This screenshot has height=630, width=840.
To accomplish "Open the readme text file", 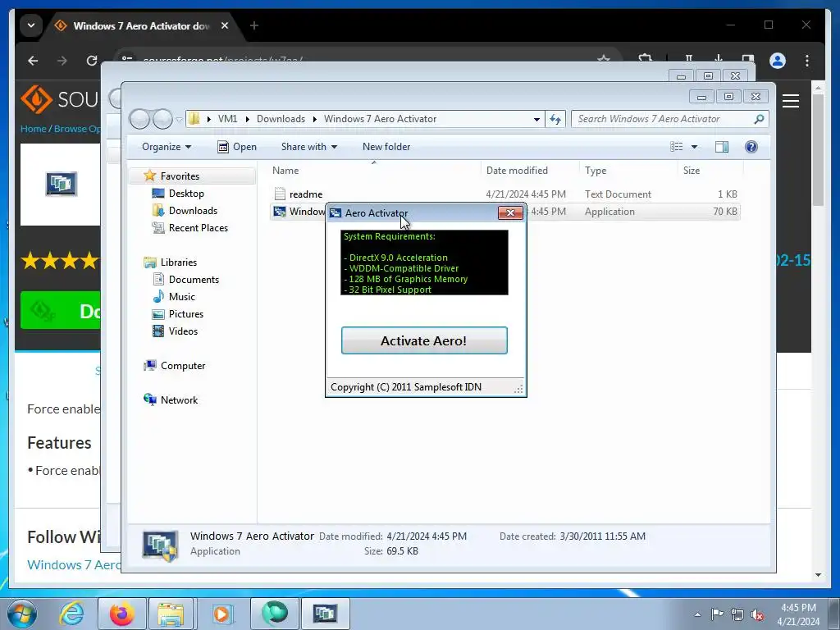I will 306,194.
